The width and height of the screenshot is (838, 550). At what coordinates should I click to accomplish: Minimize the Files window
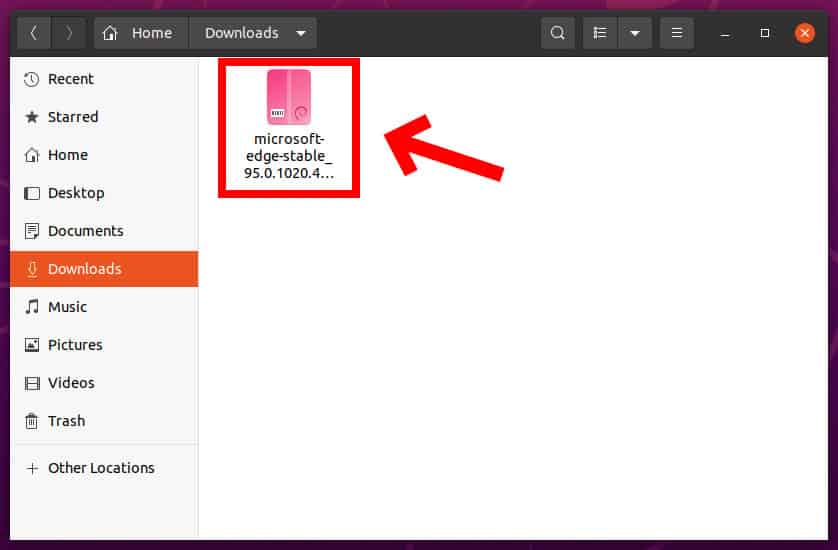point(725,34)
